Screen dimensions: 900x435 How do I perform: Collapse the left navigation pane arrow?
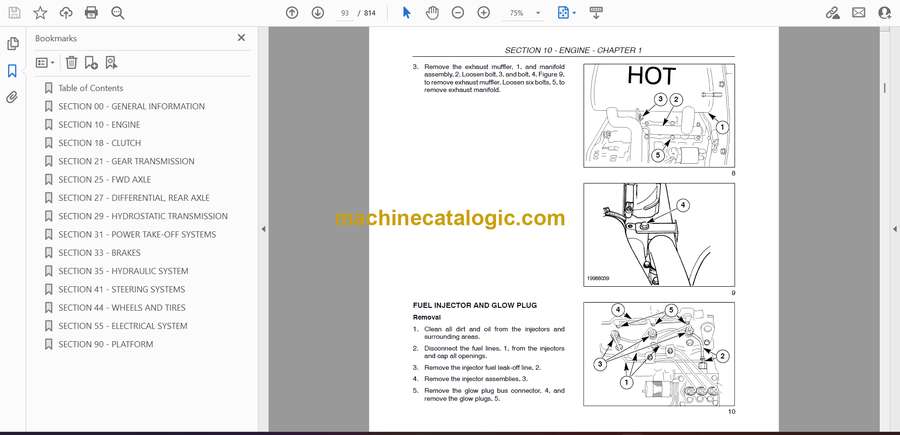[x=263, y=229]
